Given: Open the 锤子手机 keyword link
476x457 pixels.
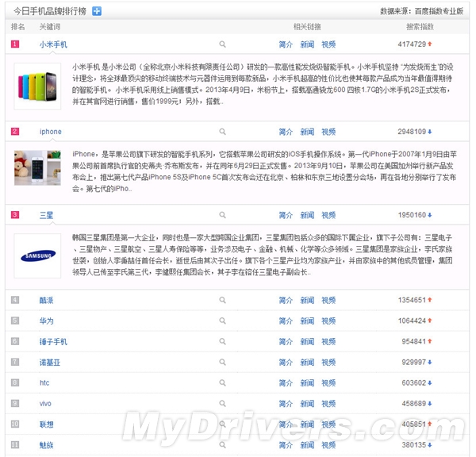Looking at the screenshot, I should pyautogui.click(x=53, y=342).
